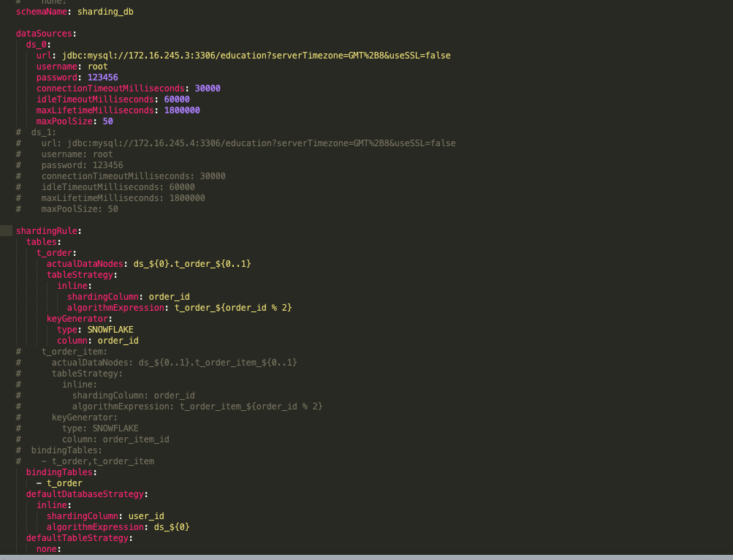Click the order_id shardingColumn value

pyautogui.click(x=170, y=297)
